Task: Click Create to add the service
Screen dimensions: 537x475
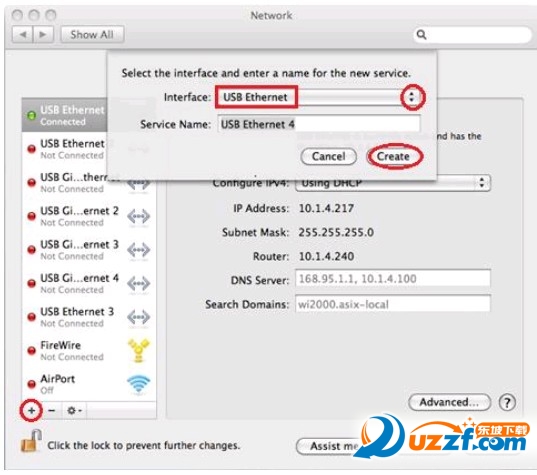Action: point(393,157)
